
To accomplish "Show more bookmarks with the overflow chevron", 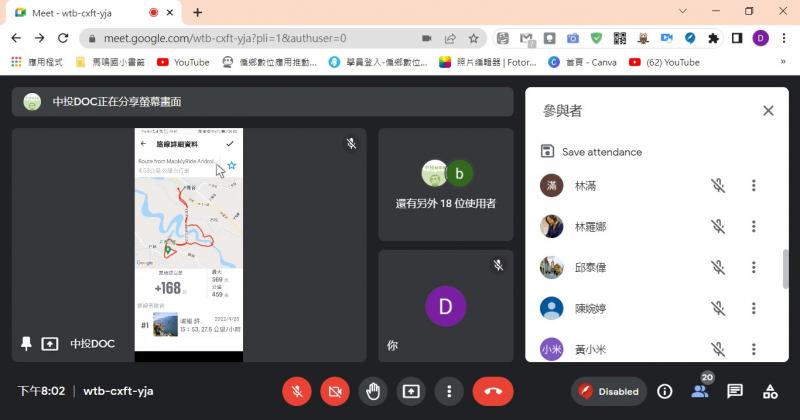I will point(783,62).
